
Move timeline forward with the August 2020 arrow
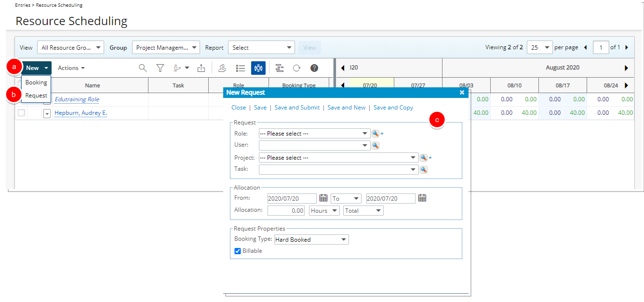[627, 68]
